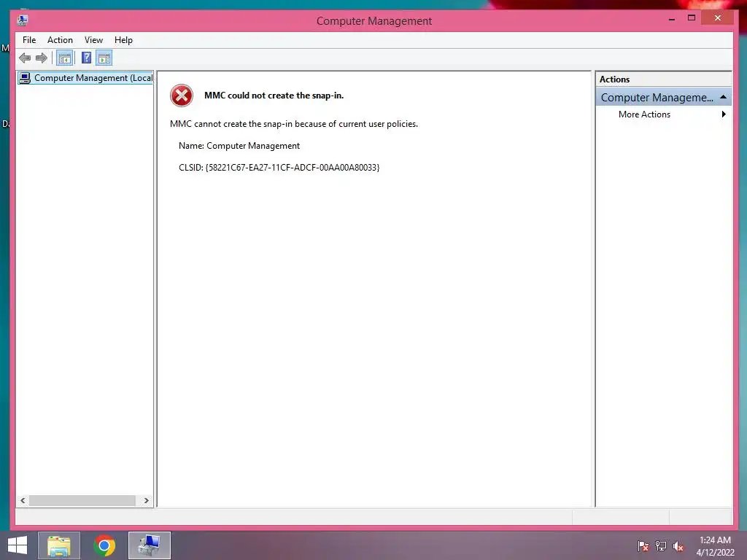Click the network tray icon
Viewport: 747px width, 560px height.
661,546
